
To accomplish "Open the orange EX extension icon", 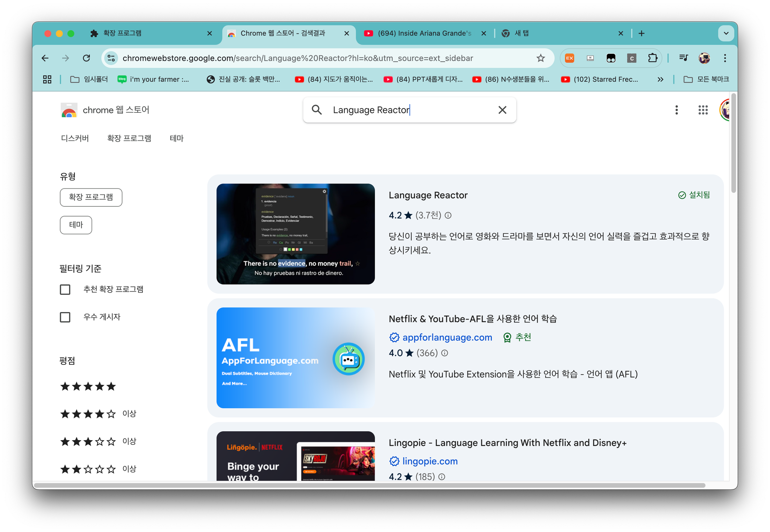I will point(570,58).
